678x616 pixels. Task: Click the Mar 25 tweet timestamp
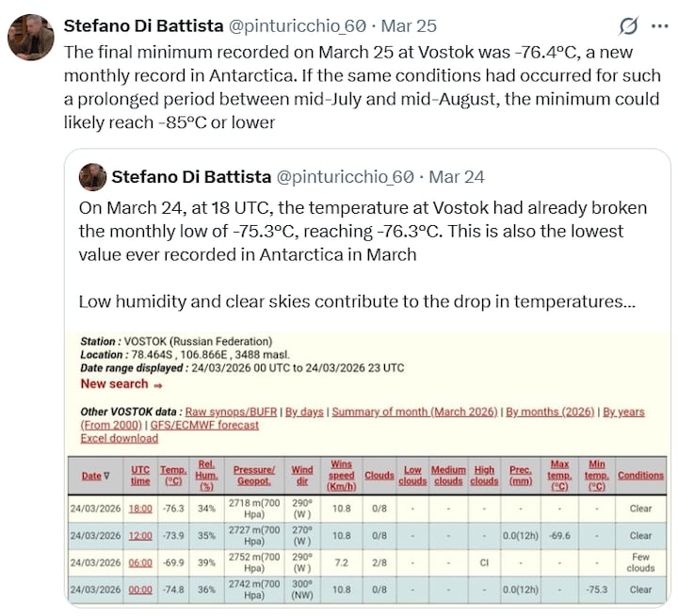pos(409,25)
